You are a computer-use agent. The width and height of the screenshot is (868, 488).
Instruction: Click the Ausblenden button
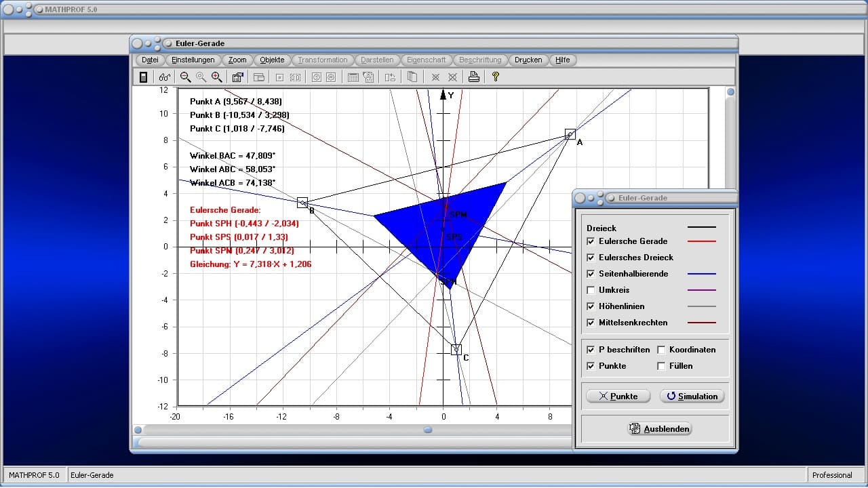point(660,429)
